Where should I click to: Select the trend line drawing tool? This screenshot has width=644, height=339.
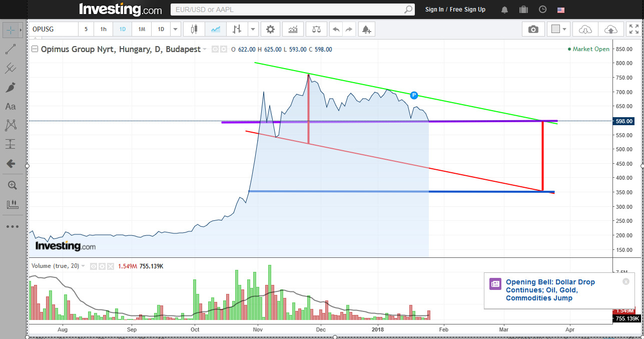pos(11,49)
